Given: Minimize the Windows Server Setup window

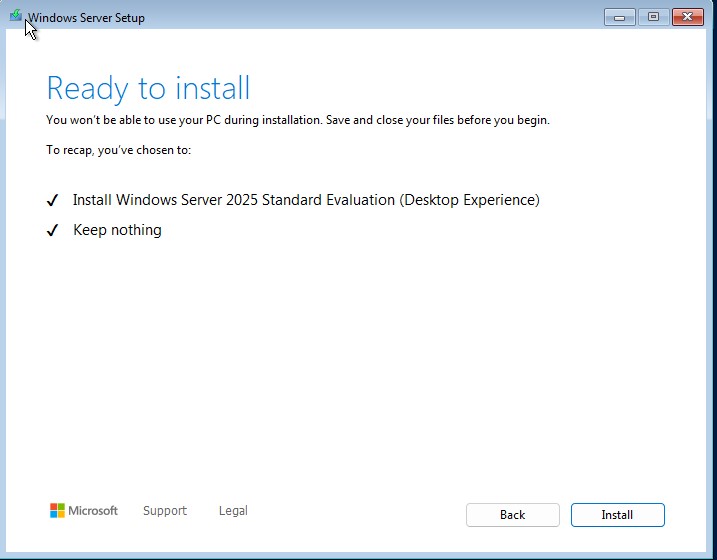Looking at the screenshot, I should (620, 17).
